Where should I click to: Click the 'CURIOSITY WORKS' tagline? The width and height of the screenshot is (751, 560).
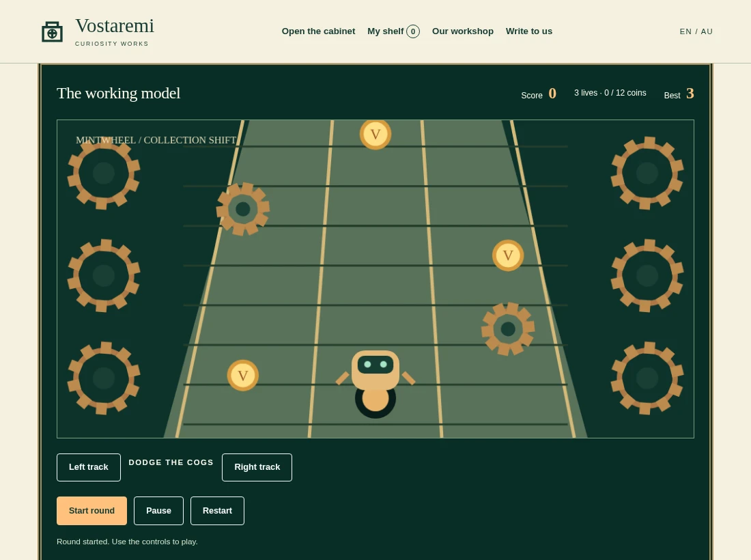coord(111,44)
